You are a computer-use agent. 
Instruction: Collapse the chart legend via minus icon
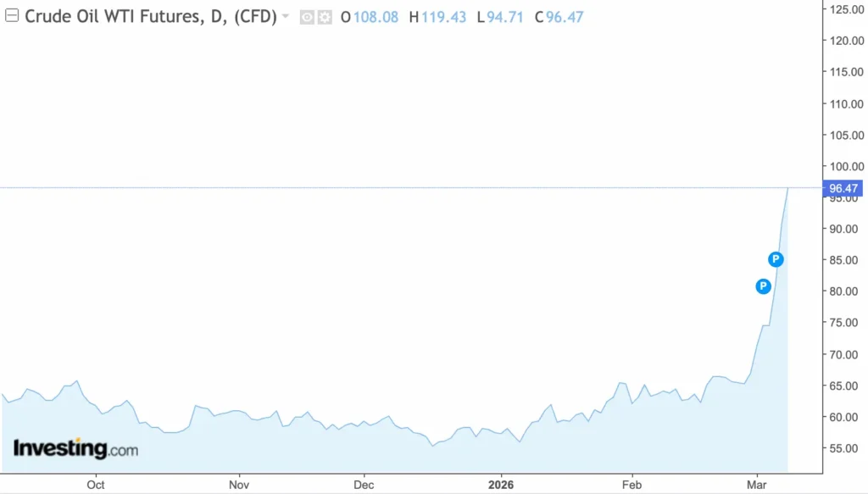tap(11, 16)
